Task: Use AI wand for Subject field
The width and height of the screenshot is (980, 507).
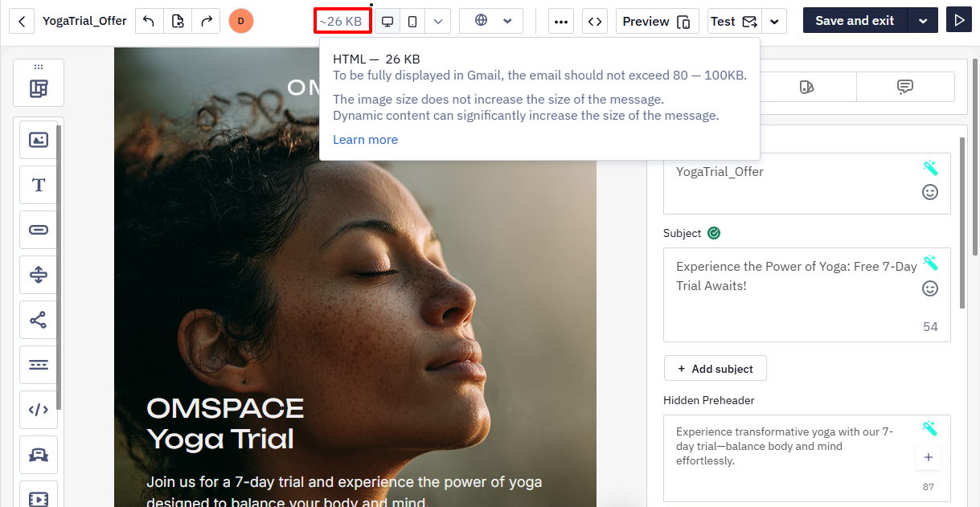Action: pyautogui.click(x=930, y=263)
